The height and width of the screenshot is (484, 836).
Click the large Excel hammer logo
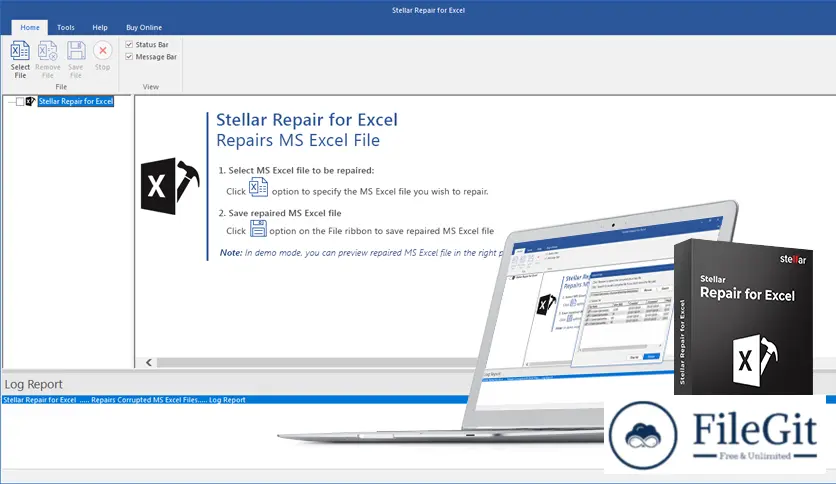[x=170, y=186]
